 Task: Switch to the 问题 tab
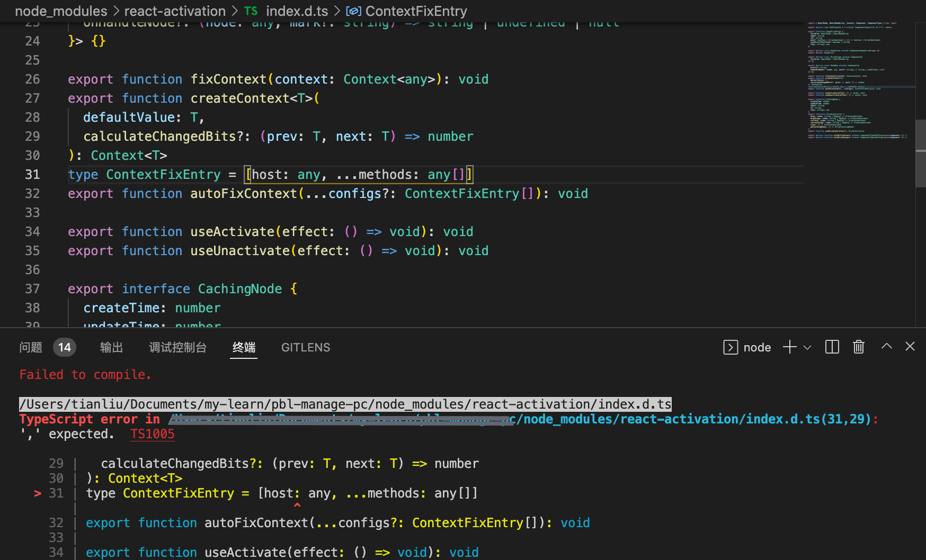click(x=31, y=347)
